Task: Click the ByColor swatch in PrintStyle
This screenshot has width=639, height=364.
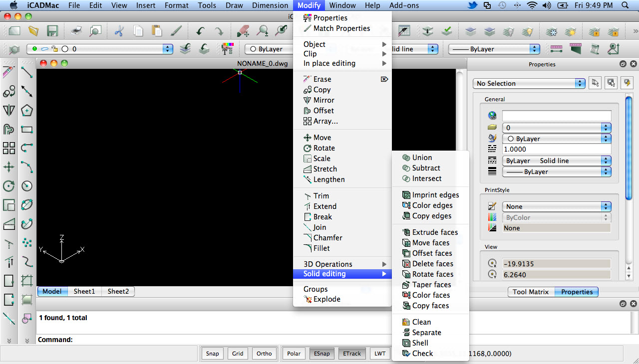Action: pos(555,217)
